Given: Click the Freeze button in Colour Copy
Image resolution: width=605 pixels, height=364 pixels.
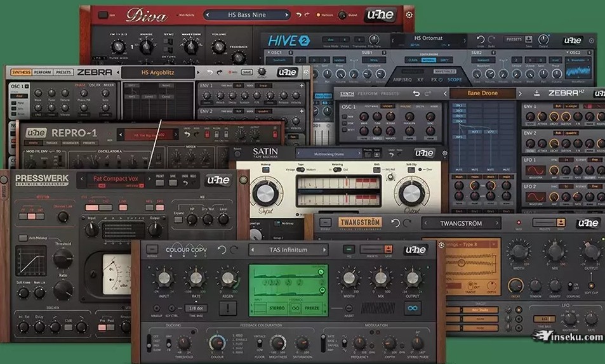Looking at the screenshot, I should click(x=312, y=309).
